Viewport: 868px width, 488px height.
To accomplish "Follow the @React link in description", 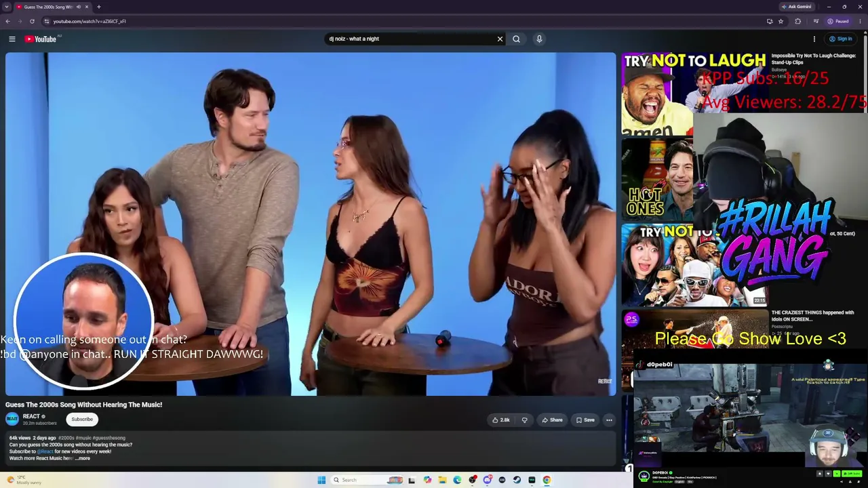I will click(45, 451).
